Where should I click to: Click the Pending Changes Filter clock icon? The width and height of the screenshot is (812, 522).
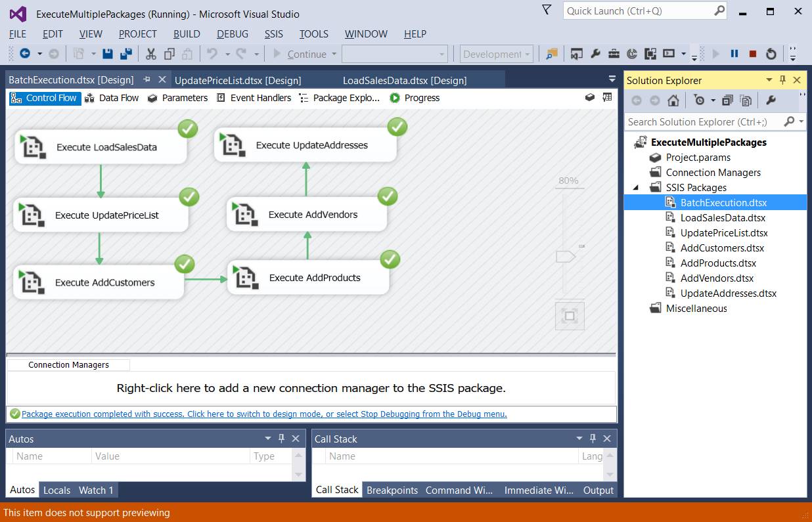coord(699,100)
